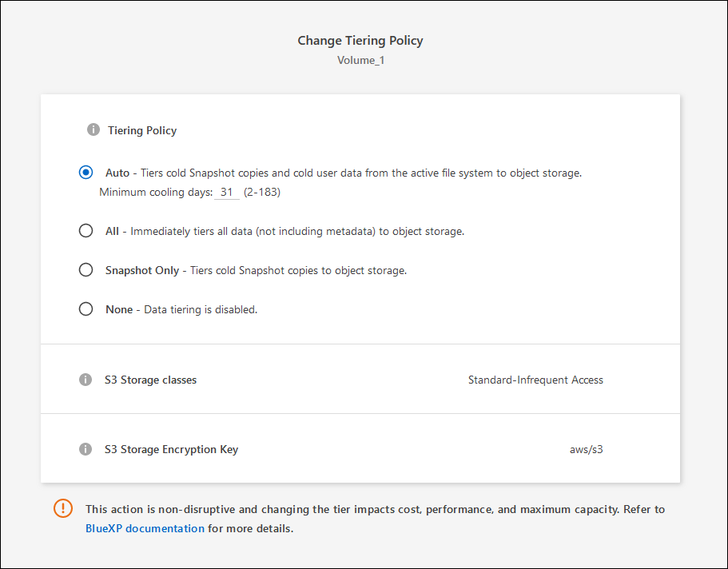Click the S3 Storage Encryption Key label
This screenshot has width=728, height=569.
pos(171,449)
